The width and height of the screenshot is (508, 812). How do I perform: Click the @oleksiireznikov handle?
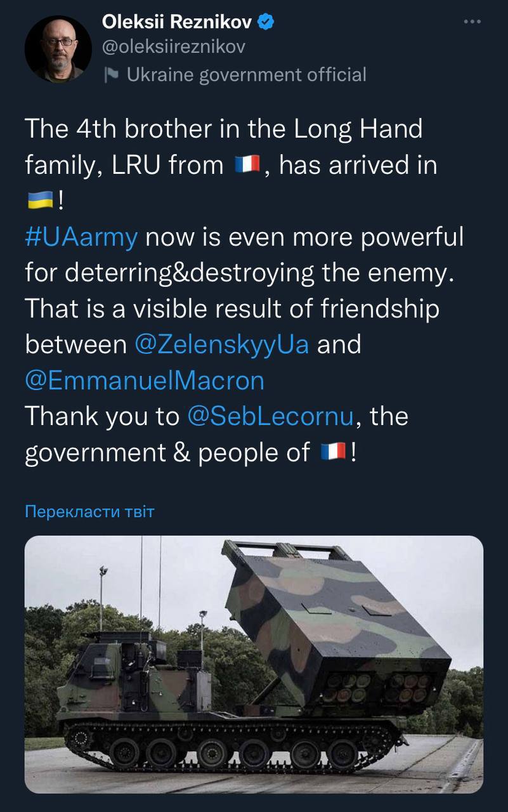[173, 47]
